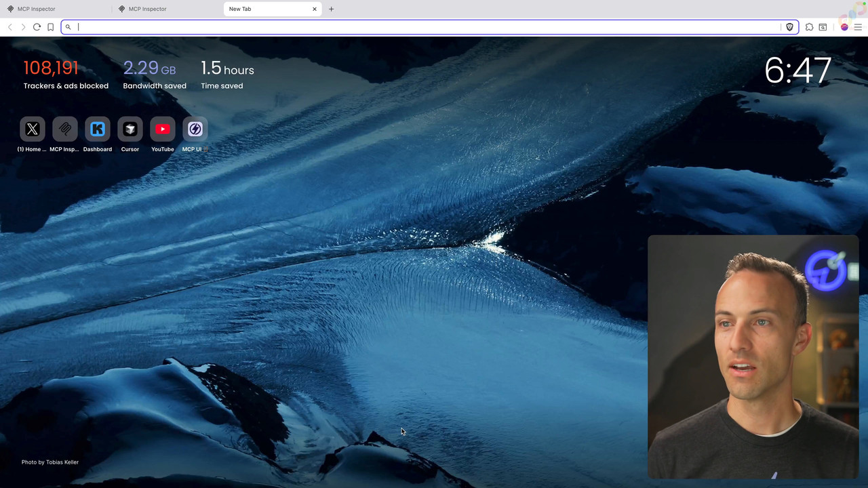Focus the address bar input
This screenshot has width=868, height=488.
click(427, 27)
